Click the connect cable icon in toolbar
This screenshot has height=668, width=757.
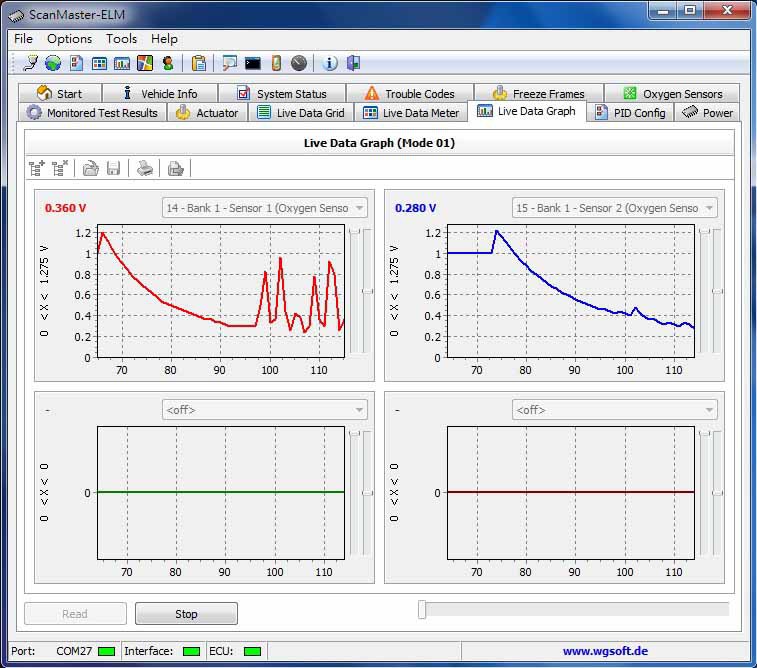click(30, 63)
